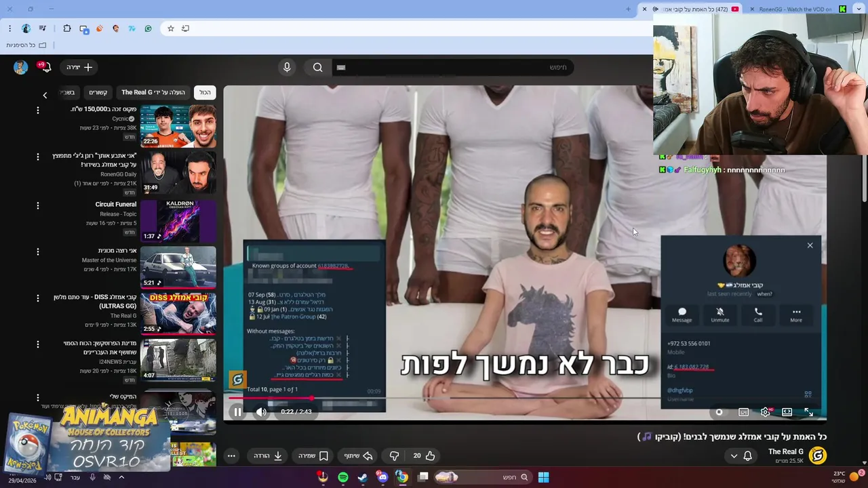Screen dimensions: 868x488
Task: Open more actions menu below video
Action: 231,455
